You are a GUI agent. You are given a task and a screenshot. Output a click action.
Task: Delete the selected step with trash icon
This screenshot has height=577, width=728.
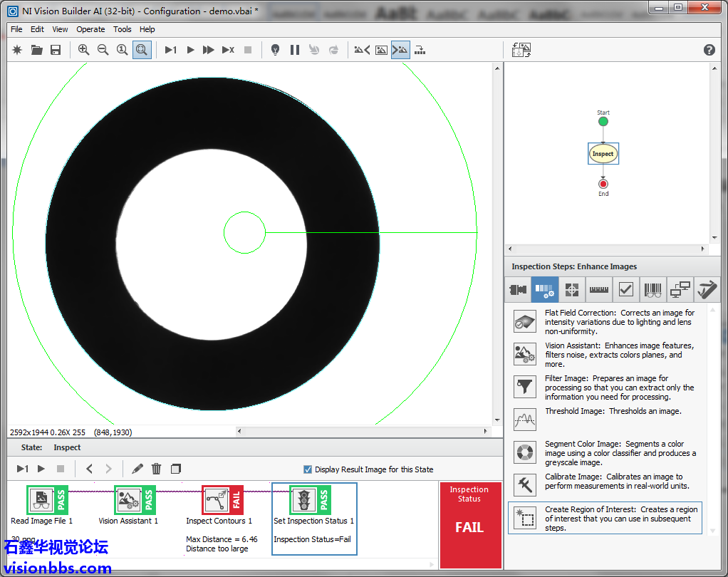click(157, 469)
